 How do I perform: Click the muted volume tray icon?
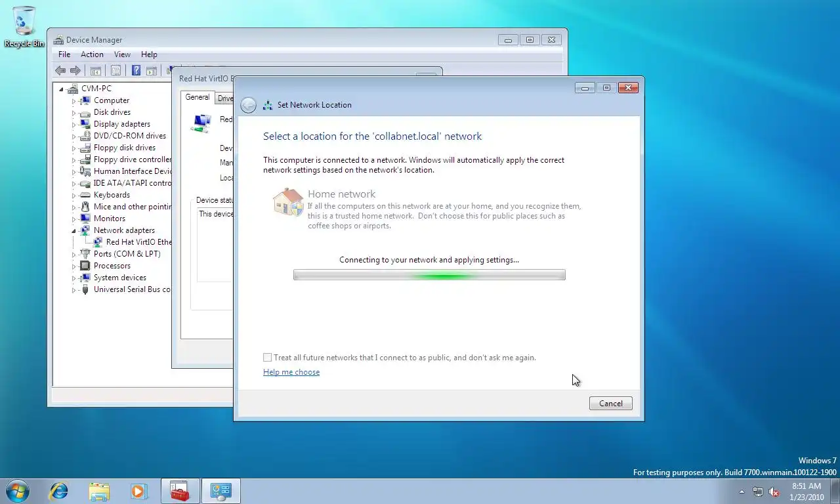(774, 492)
